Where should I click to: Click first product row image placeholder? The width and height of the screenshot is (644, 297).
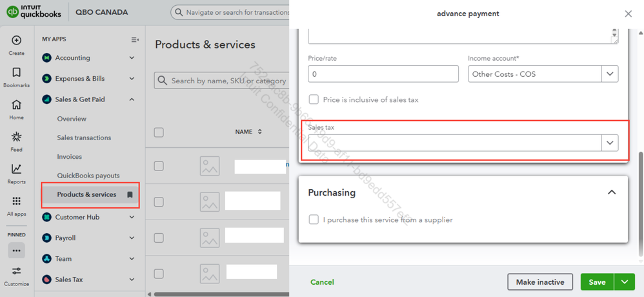coord(210,166)
